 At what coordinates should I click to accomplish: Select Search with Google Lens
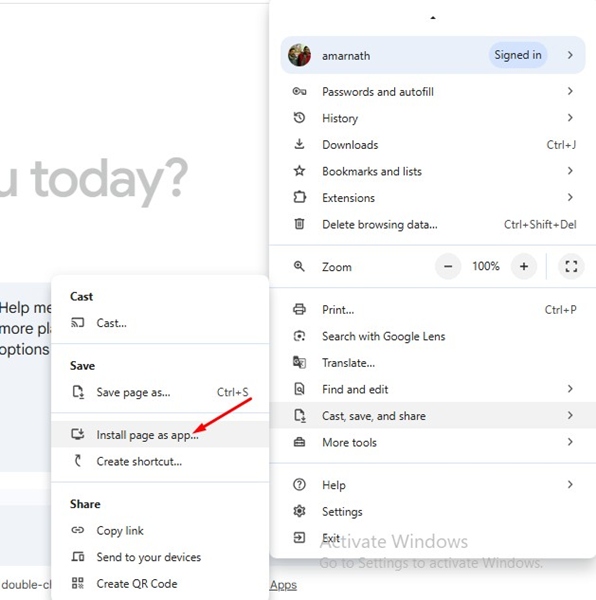(x=433, y=336)
